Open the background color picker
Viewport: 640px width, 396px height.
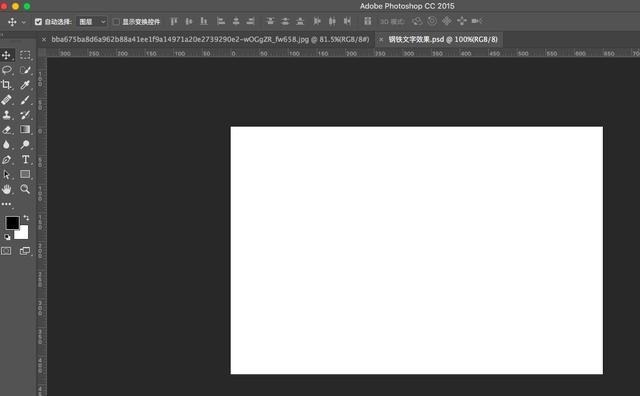tap(23, 234)
